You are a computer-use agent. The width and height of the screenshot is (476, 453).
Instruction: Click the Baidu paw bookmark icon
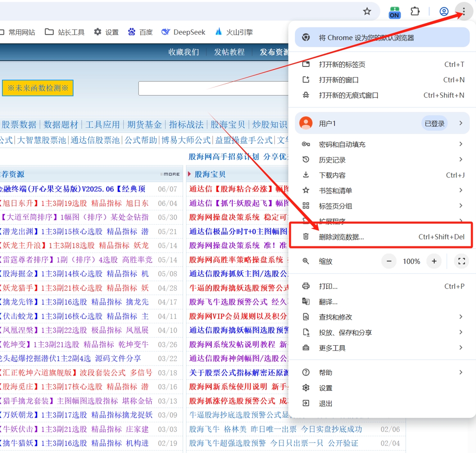click(131, 32)
